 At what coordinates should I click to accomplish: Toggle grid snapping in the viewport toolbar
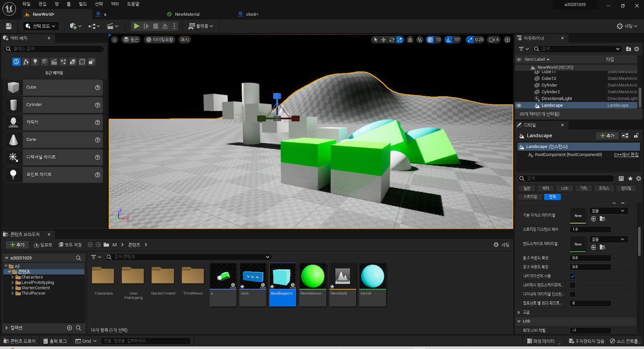pos(430,39)
